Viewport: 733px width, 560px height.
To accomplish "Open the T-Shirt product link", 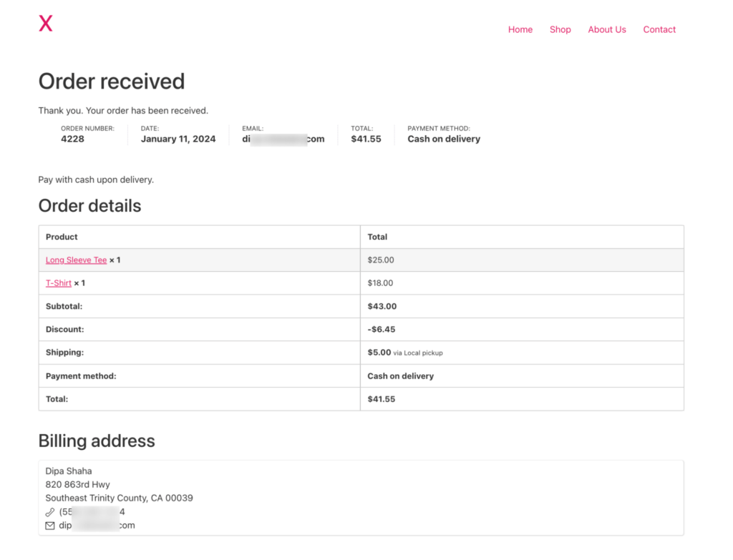I will (59, 283).
